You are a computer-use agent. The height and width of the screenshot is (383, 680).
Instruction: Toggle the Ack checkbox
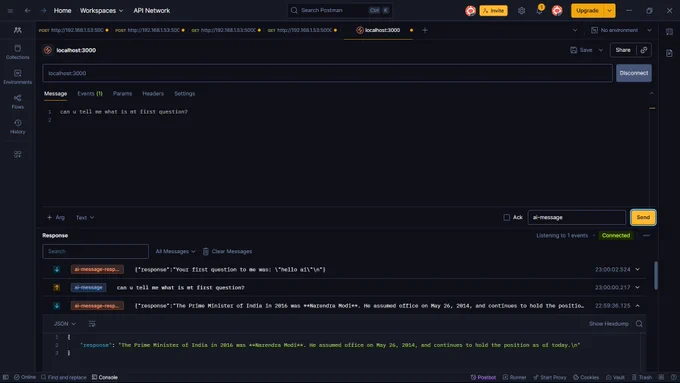(x=506, y=217)
